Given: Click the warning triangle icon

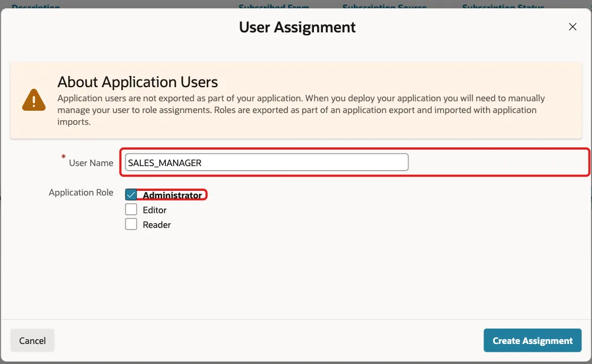Looking at the screenshot, I should tap(34, 100).
